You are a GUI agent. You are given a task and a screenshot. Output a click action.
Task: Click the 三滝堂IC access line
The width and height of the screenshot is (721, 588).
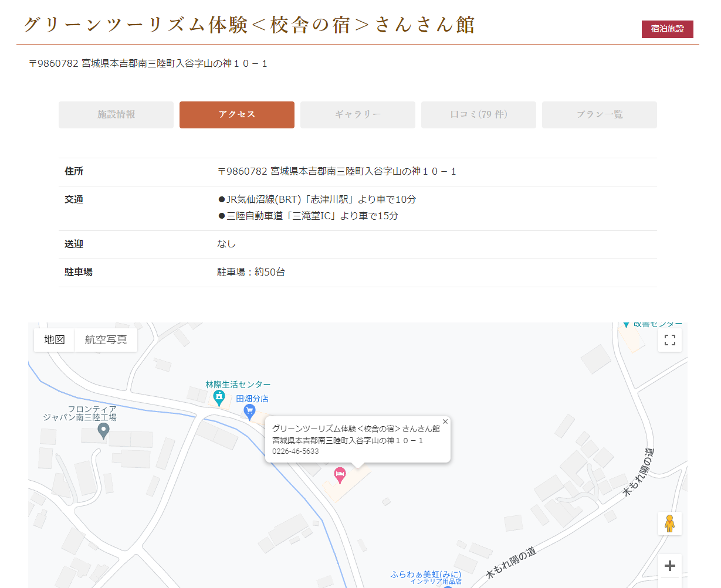pyautogui.click(x=308, y=216)
